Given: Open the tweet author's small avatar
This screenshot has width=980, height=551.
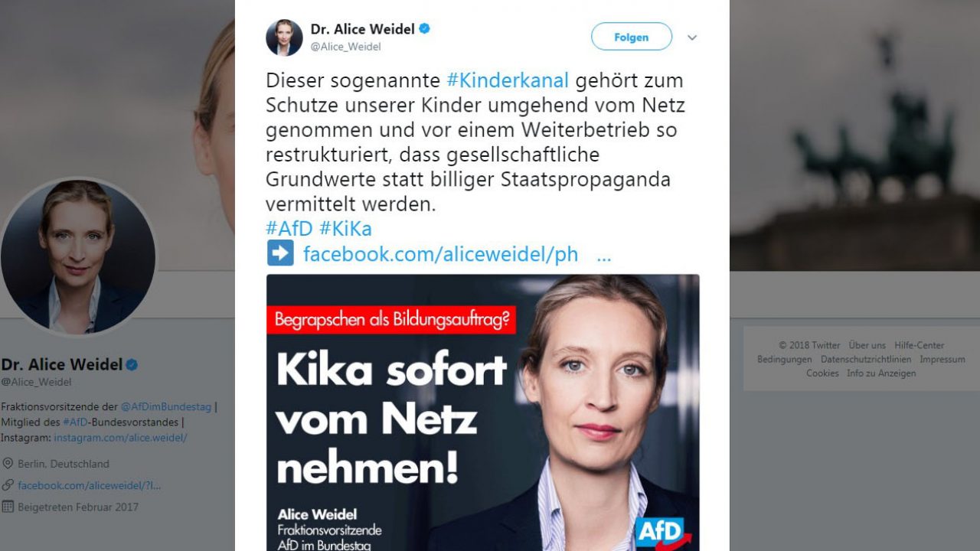Looking at the screenshot, I should pyautogui.click(x=284, y=37).
